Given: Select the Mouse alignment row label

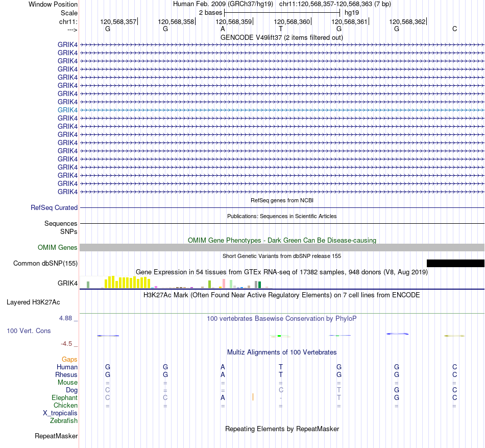Looking at the screenshot, I should [67, 383].
